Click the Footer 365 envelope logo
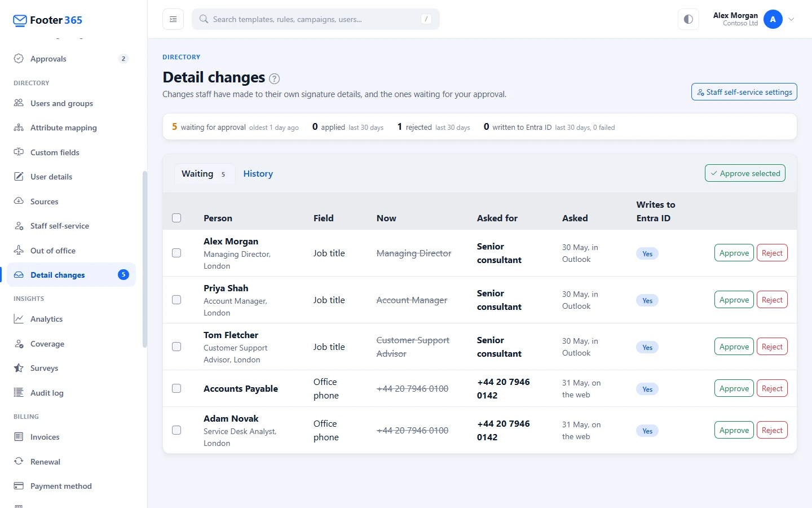Screen dimensions: 812x508 tap(20, 21)
